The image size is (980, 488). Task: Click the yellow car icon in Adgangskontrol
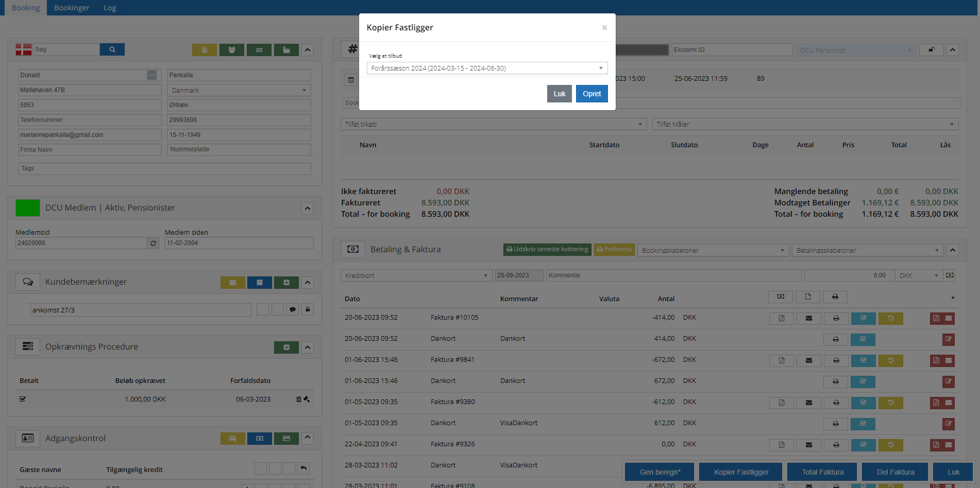pos(233,439)
